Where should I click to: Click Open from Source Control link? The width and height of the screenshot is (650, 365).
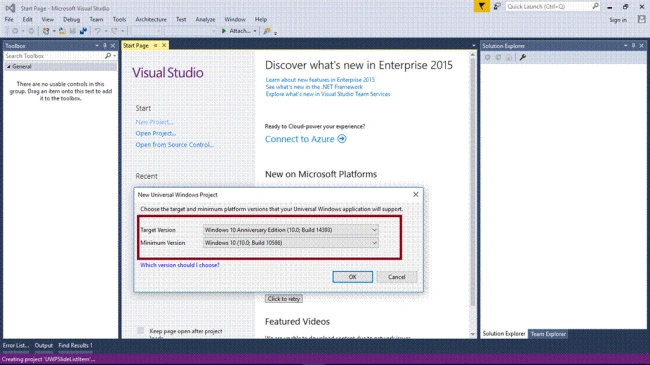(175, 144)
